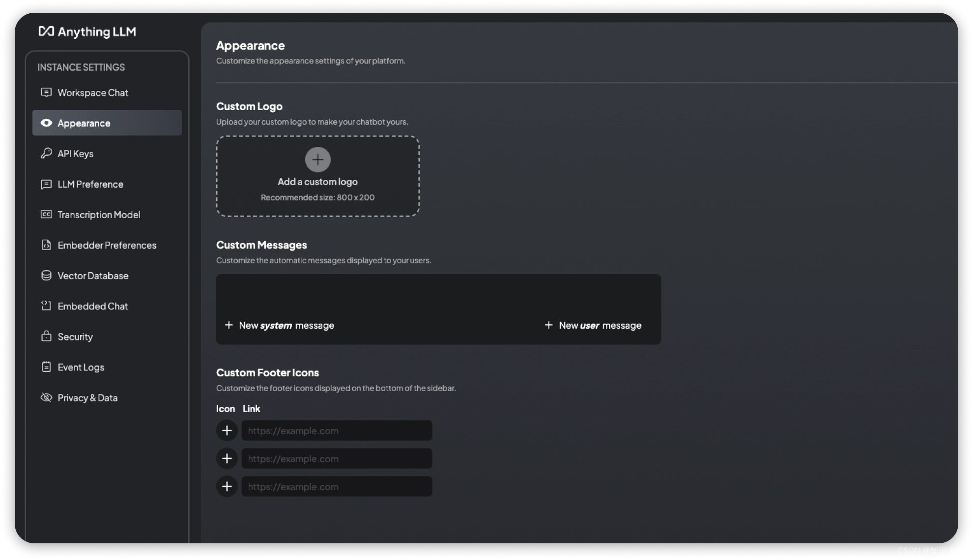The image size is (973, 560).
Task: Add icon for first footer link row
Action: [227, 430]
